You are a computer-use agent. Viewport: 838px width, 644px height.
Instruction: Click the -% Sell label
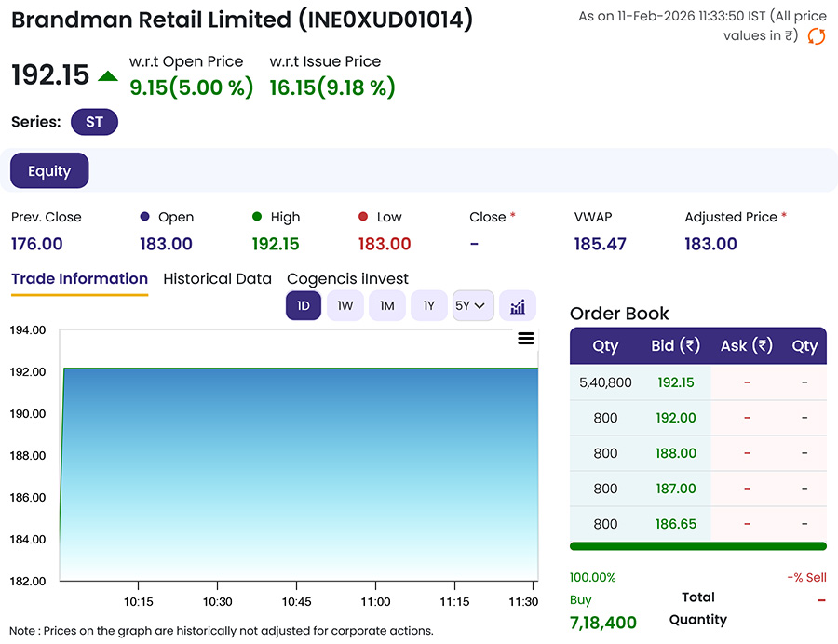(x=806, y=577)
